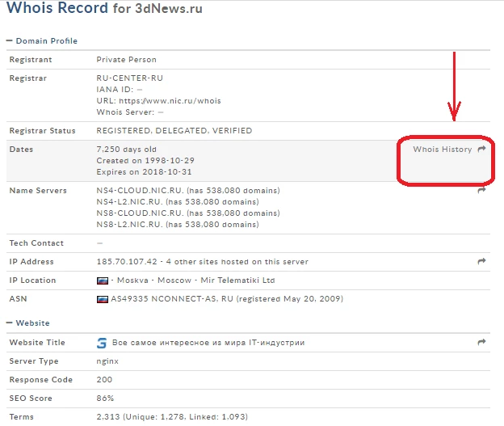The width and height of the screenshot is (504, 426).
Task: Click the IANA ID line
Action: pos(120,90)
